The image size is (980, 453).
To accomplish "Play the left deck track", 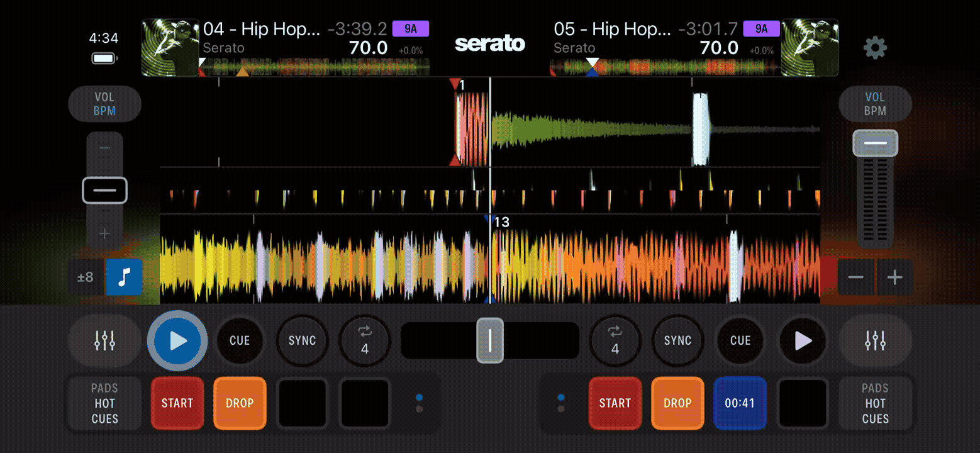I will click(177, 340).
